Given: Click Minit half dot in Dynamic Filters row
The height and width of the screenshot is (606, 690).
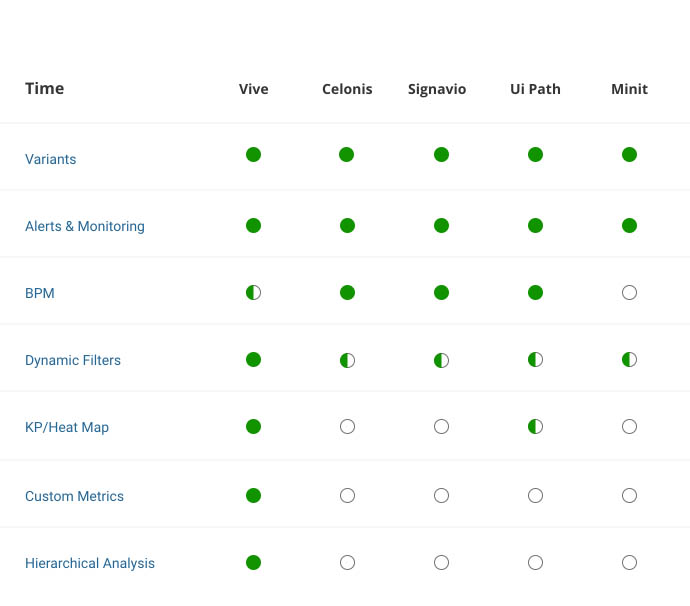Looking at the screenshot, I should click(x=629, y=360).
